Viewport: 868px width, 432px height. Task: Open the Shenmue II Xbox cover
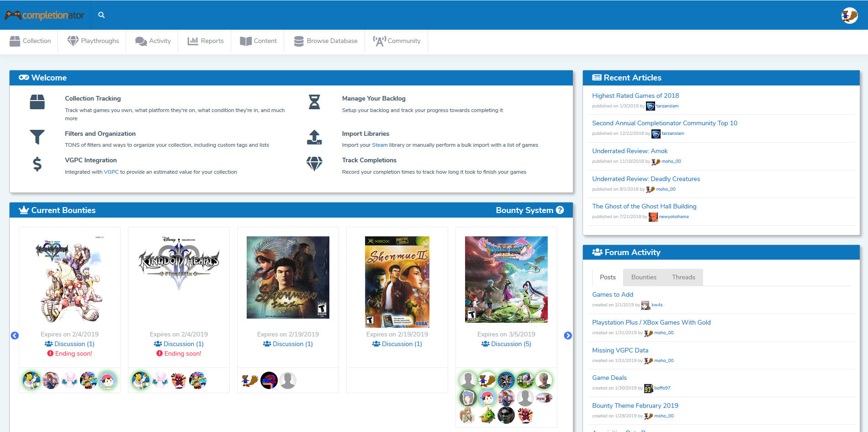397,282
